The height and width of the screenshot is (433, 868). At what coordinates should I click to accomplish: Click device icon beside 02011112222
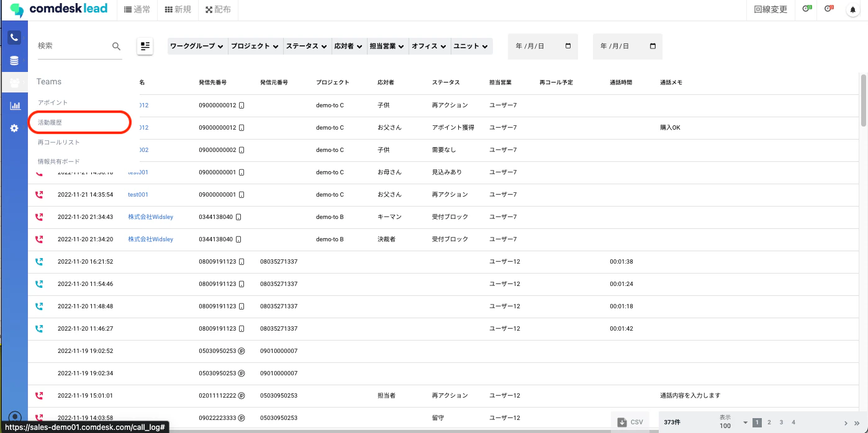pos(242,395)
